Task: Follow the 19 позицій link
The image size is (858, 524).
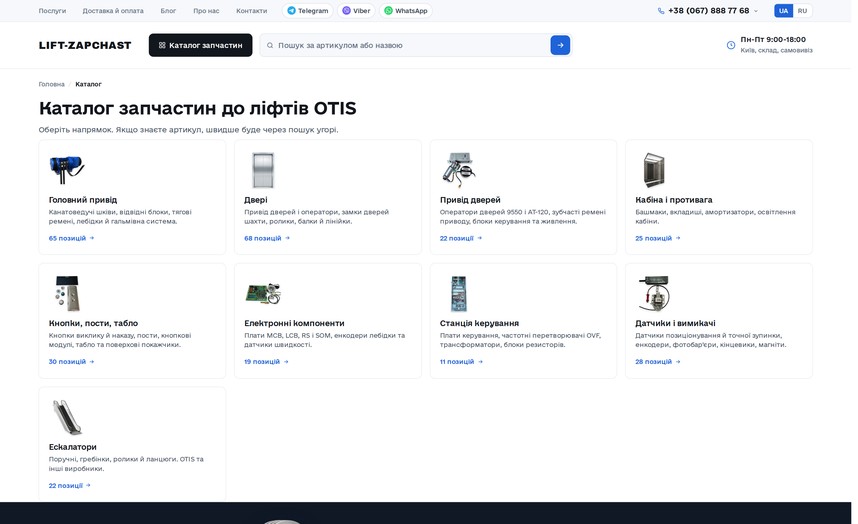Action: [x=262, y=362]
